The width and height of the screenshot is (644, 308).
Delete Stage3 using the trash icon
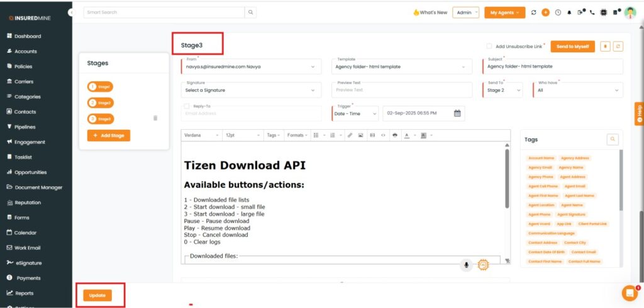click(155, 118)
